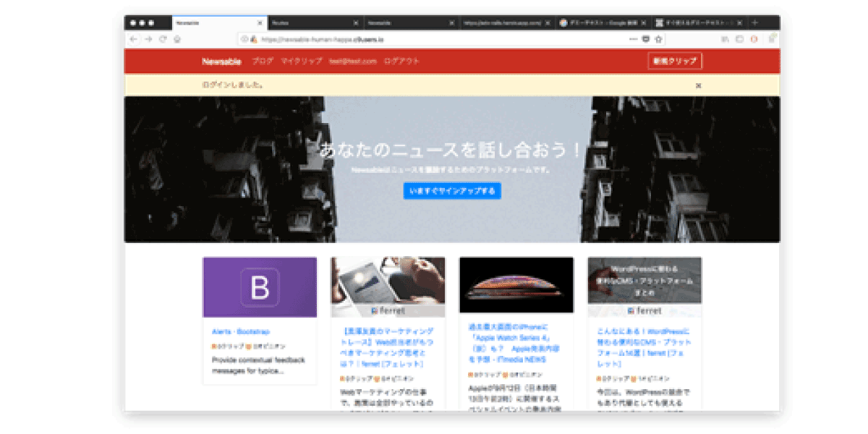The image size is (868, 434).
Task: Log out via the ログアウト link
Action: point(401,61)
